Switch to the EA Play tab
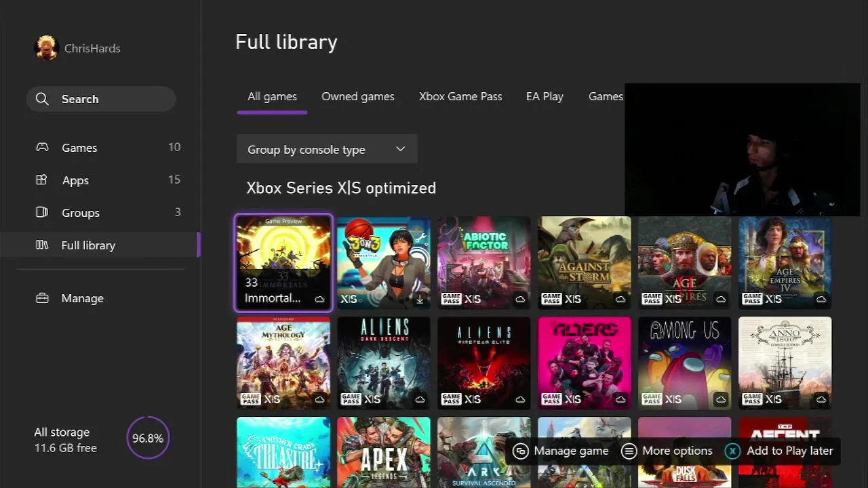Image resolution: width=868 pixels, height=488 pixels. tap(545, 96)
